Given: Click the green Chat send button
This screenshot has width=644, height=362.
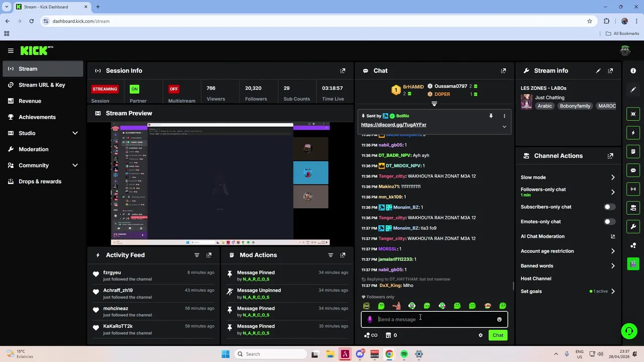Looking at the screenshot, I should tap(498, 335).
